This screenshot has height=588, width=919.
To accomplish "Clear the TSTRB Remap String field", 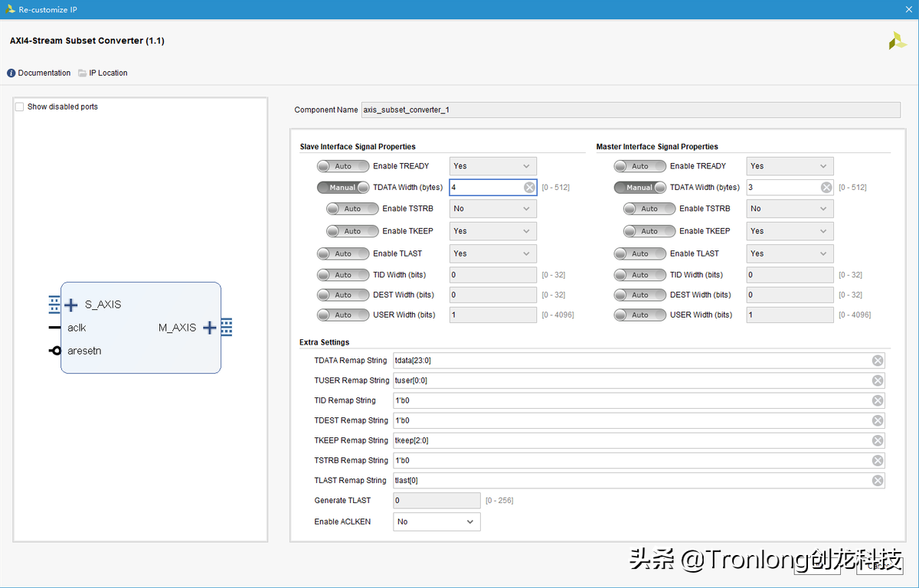I will [878, 460].
